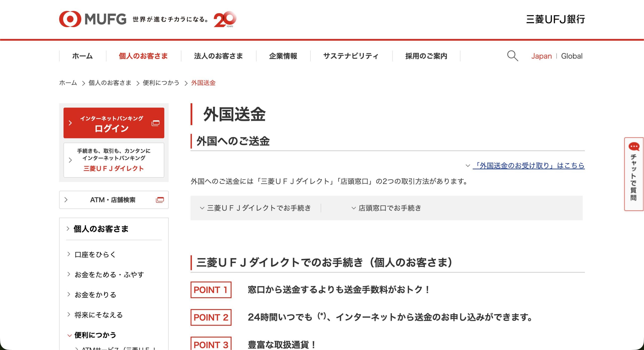This screenshot has width=644, height=350.
Task: Click heading 三菱UFJダイレクトでのお手続き（個人のお客さま）
Action: (x=325, y=262)
